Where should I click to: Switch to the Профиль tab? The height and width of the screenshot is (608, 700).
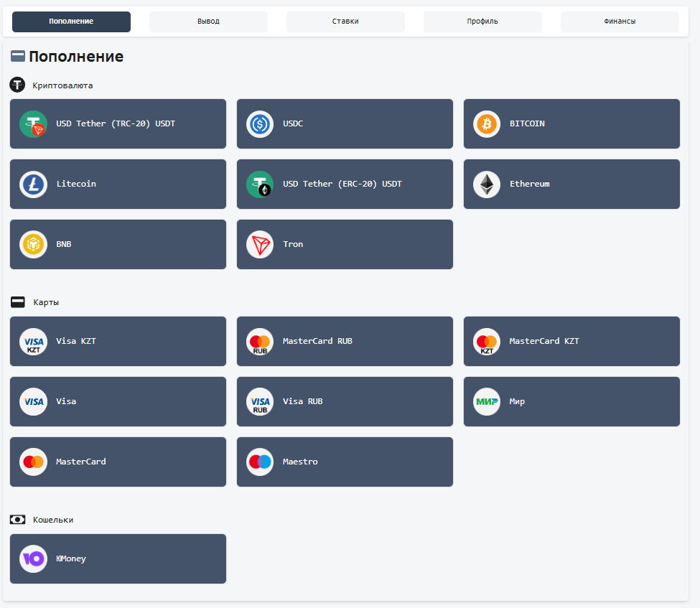[x=482, y=21]
